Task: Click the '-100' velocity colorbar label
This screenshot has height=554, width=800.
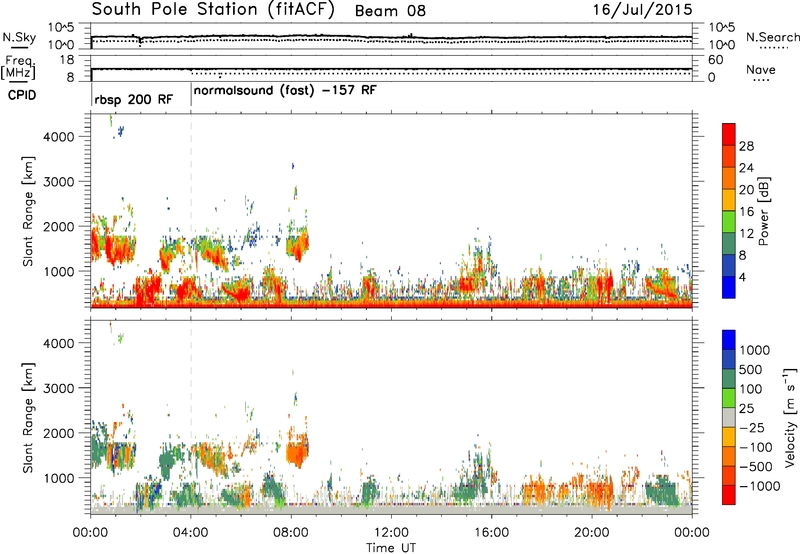Action: [x=755, y=447]
